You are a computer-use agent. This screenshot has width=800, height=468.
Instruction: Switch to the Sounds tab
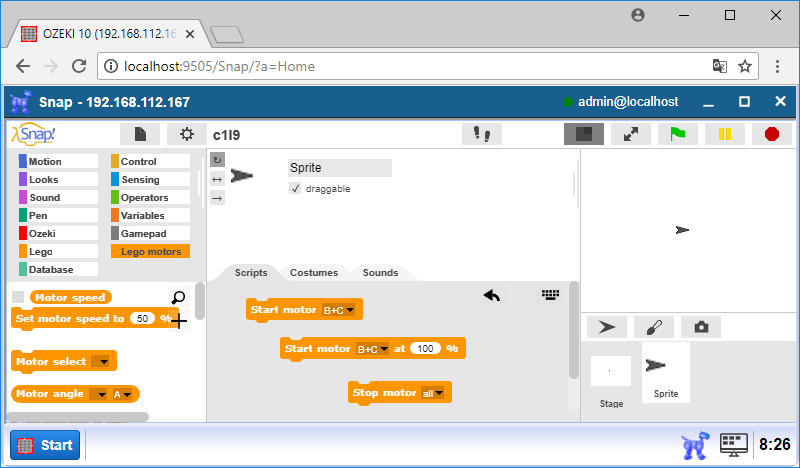380,273
